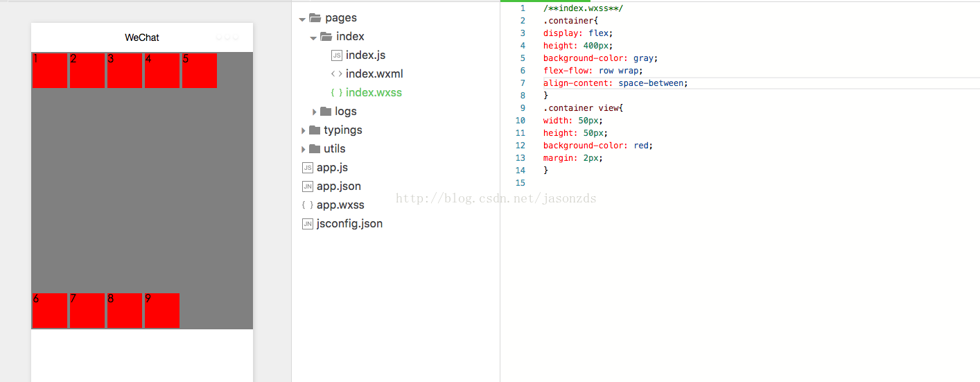
Task: Click the JS icon beside index.js
Action: tap(337, 55)
